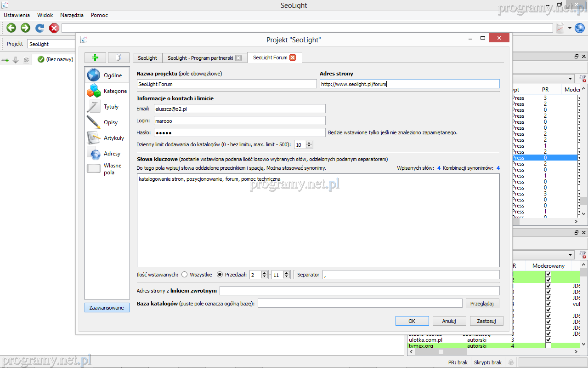This screenshot has width=588, height=368.
Task: Select the Przedział radio button
Action: pyautogui.click(x=220, y=275)
